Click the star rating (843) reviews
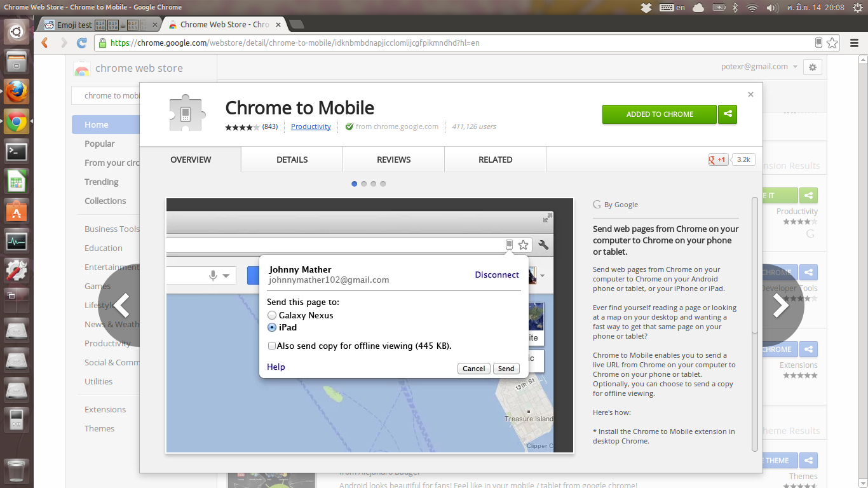868x488 pixels. (x=252, y=126)
